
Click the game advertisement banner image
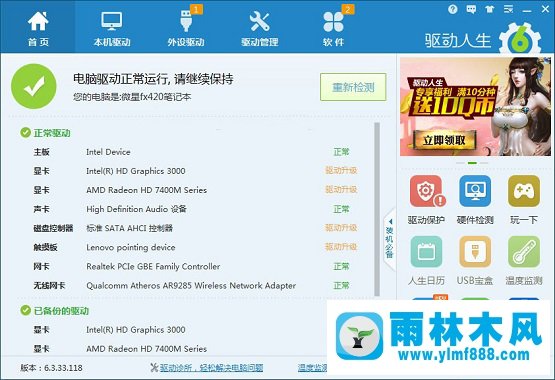coord(475,106)
